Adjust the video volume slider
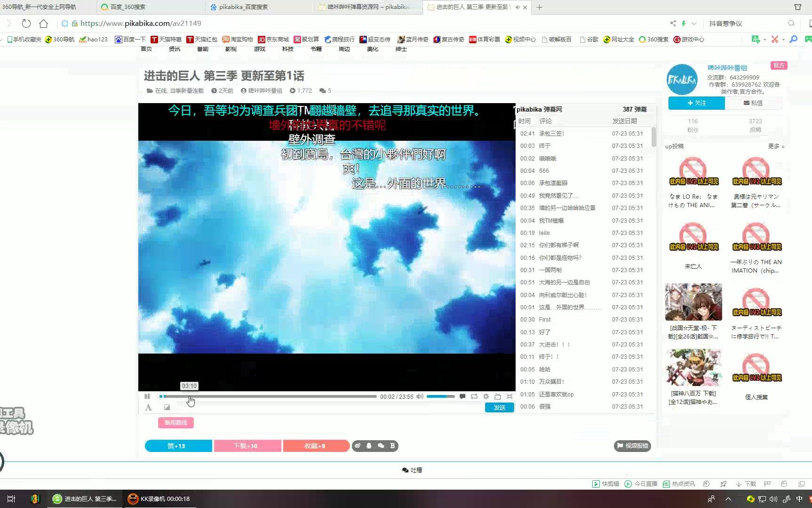 (441, 396)
